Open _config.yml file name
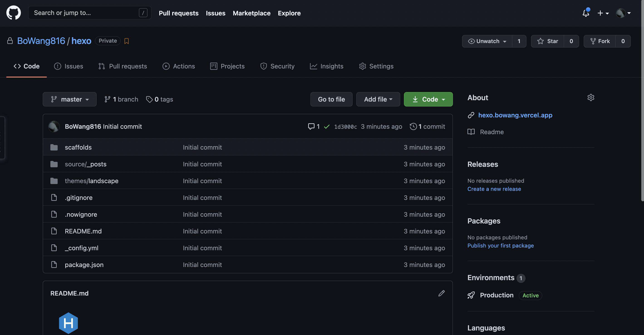The width and height of the screenshot is (644, 335). [81, 248]
